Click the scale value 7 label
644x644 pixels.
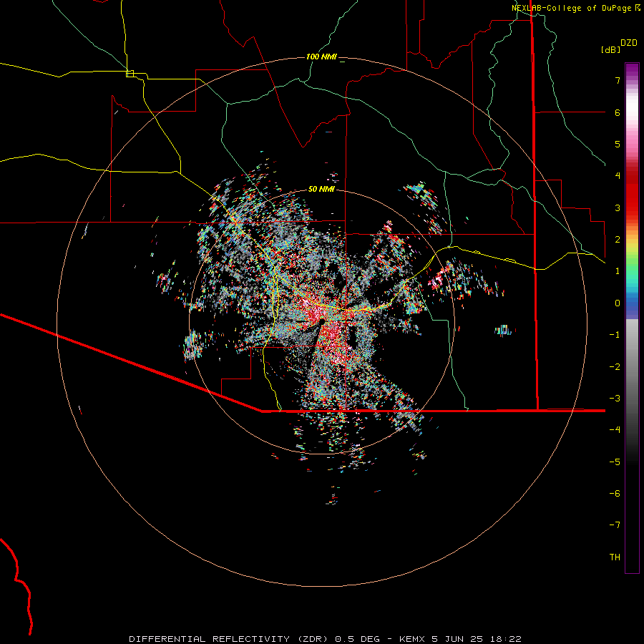pos(618,80)
